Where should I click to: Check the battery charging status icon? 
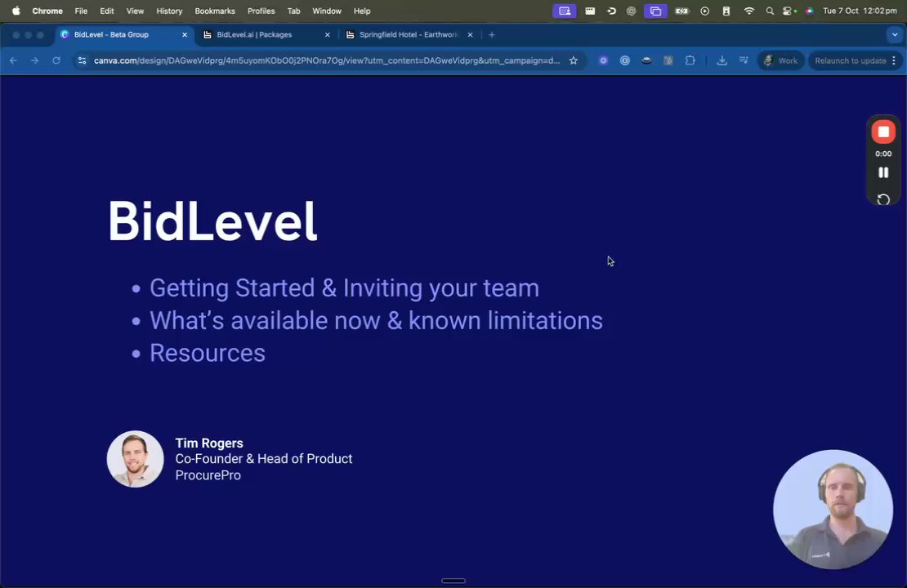tap(682, 11)
